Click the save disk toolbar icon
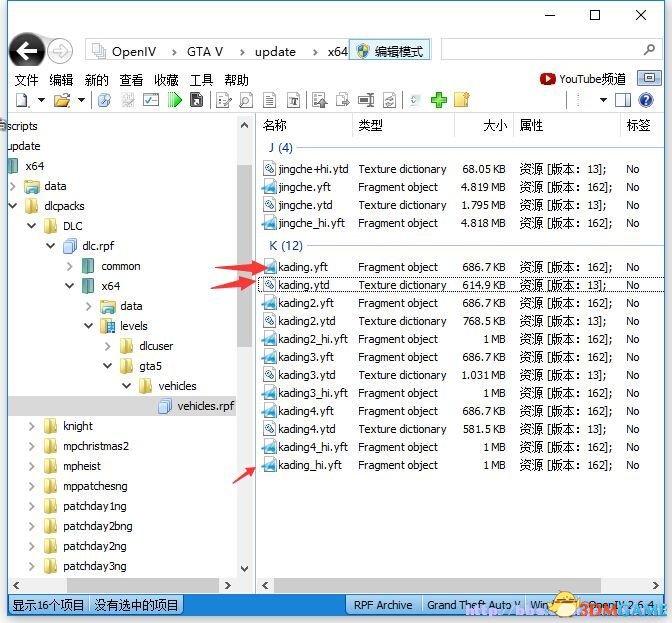Screen dimensions: 672x623 [196, 100]
